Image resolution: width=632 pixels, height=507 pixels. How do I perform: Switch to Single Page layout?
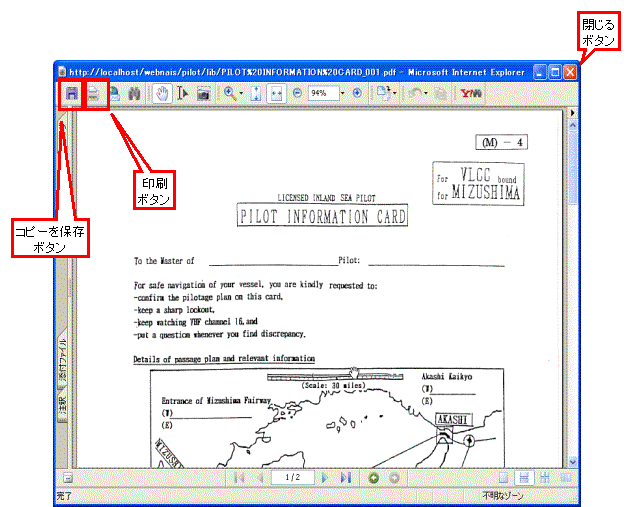(504, 478)
